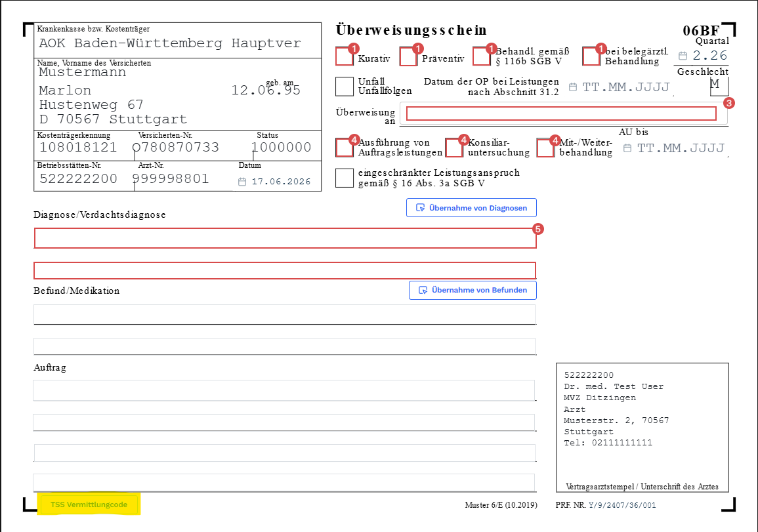Toggle the Unfall Unfallfolgen checkbox

pyautogui.click(x=345, y=87)
